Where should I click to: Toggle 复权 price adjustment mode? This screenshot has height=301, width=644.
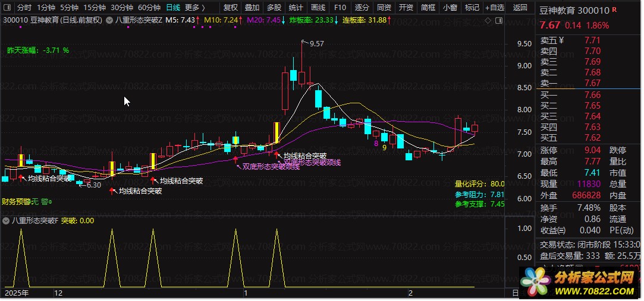(231, 8)
